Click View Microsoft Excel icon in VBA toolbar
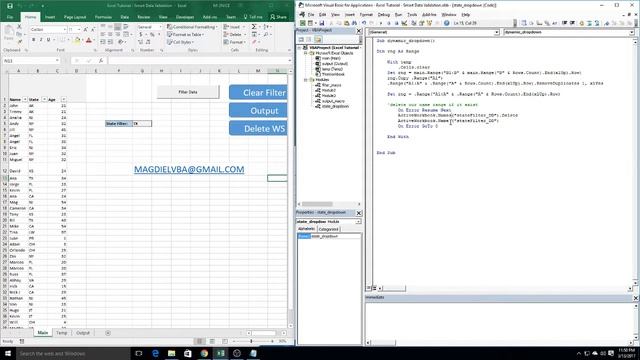640x360 pixels. (302, 23)
